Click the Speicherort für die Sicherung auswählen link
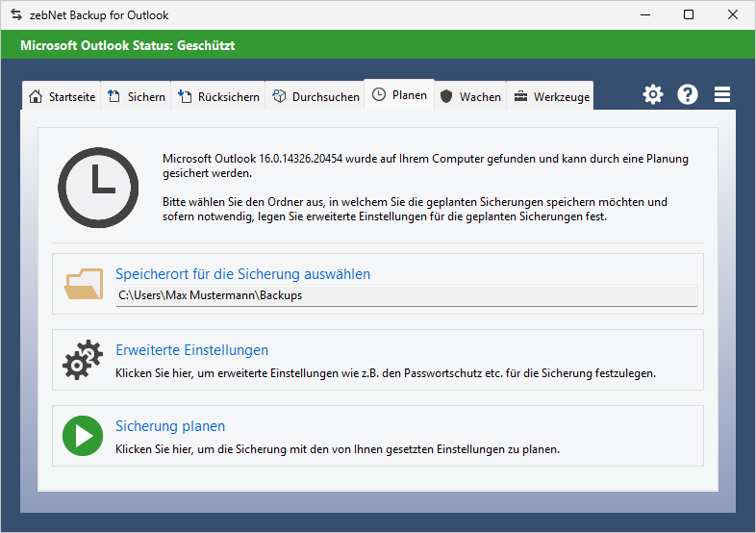This screenshot has height=533, width=756. pos(242,274)
